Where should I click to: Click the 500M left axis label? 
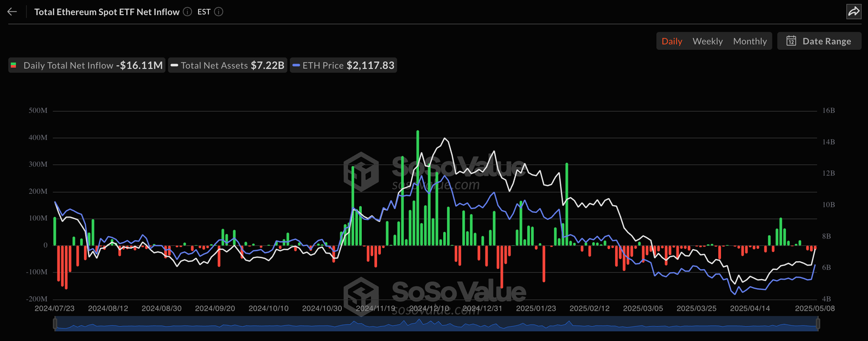click(38, 111)
